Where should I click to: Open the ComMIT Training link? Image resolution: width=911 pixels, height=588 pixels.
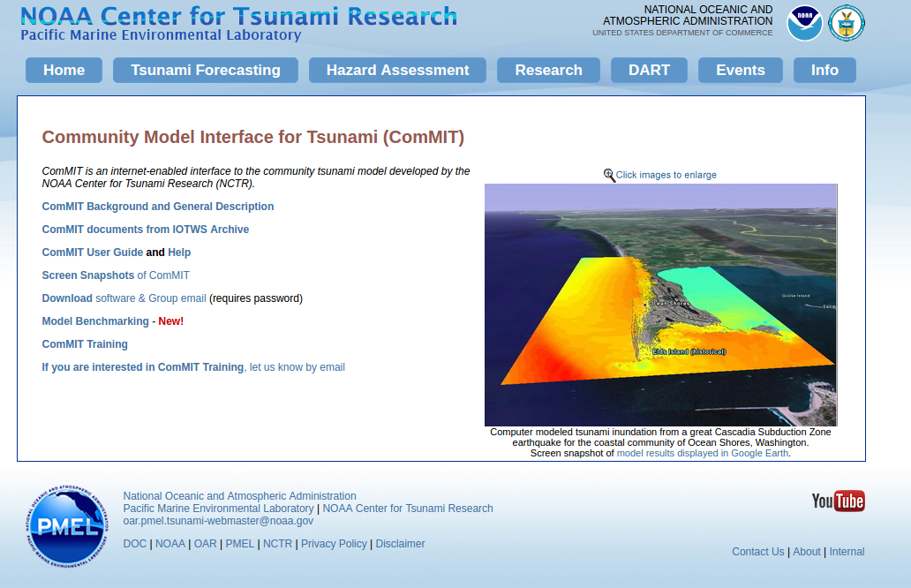click(85, 344)
